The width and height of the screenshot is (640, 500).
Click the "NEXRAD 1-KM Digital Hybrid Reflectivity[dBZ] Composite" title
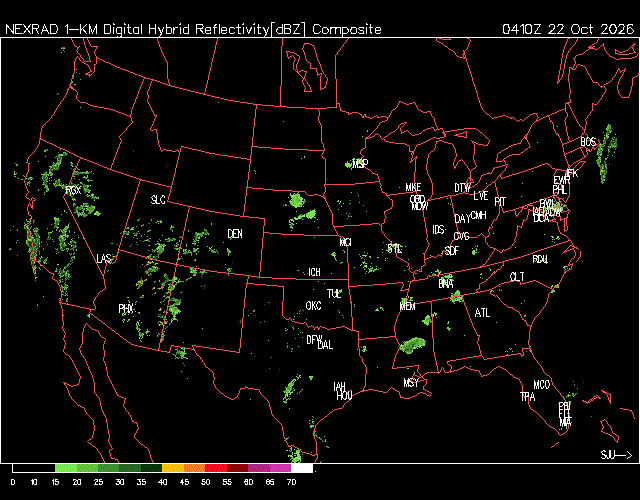pyautogui.click(x=193, y=29)
